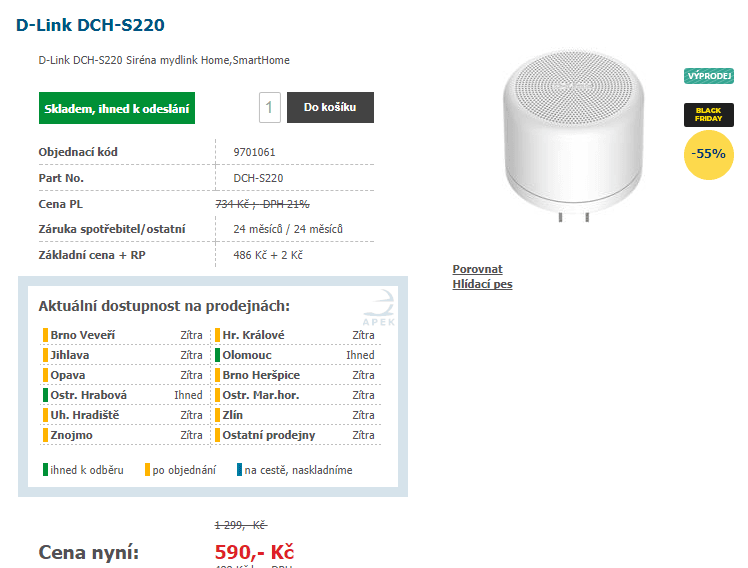Select the Ostatní prodejny row
The image size is (748, 568).
(x=295, y=435)
